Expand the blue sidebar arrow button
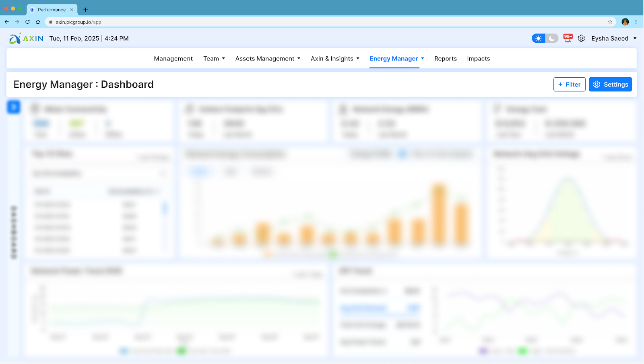 click(13, 107)
